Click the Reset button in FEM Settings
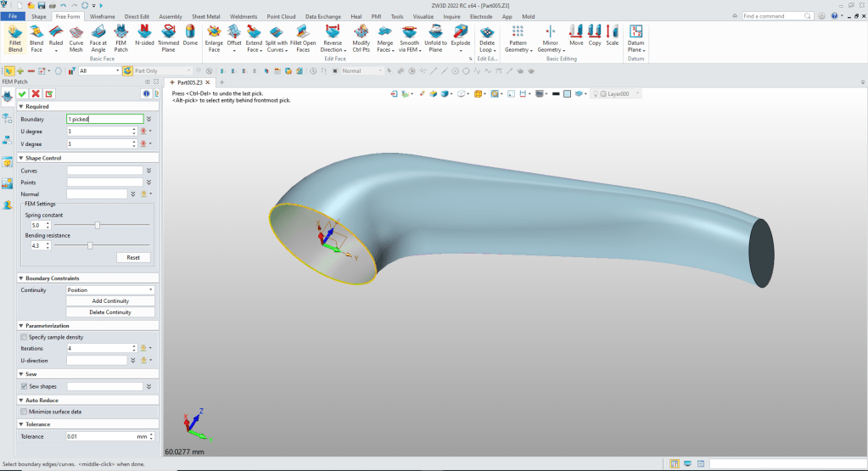 [x=132, y=257]
